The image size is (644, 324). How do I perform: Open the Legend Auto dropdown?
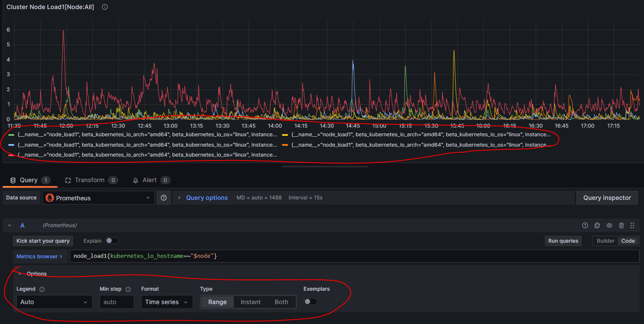tap(54, 302)
